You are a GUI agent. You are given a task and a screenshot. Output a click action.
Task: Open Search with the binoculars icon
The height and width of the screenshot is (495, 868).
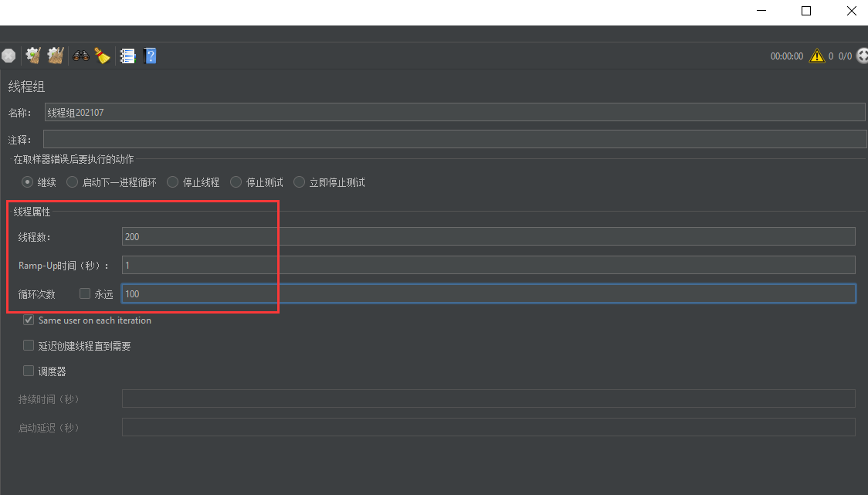coord(81,56)
